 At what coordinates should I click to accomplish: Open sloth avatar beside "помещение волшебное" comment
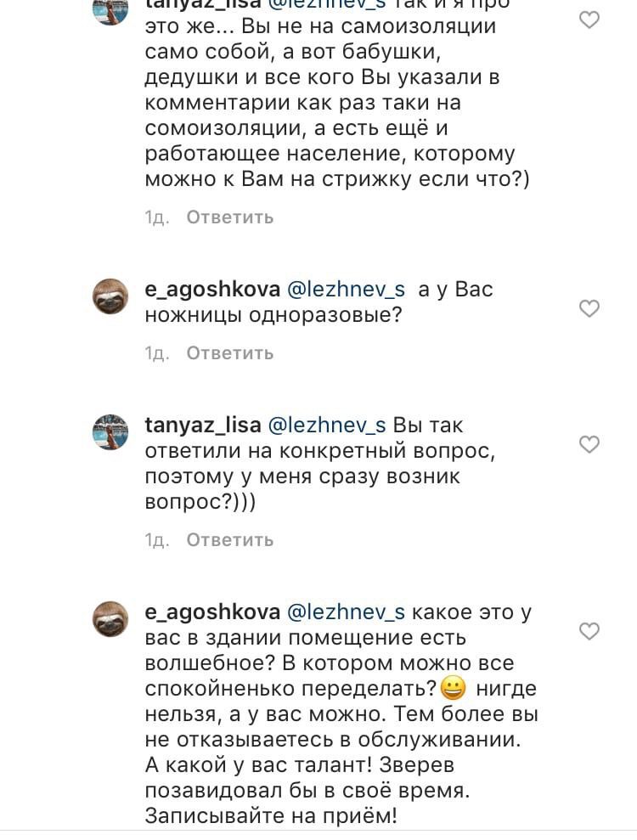pos(110,618)
